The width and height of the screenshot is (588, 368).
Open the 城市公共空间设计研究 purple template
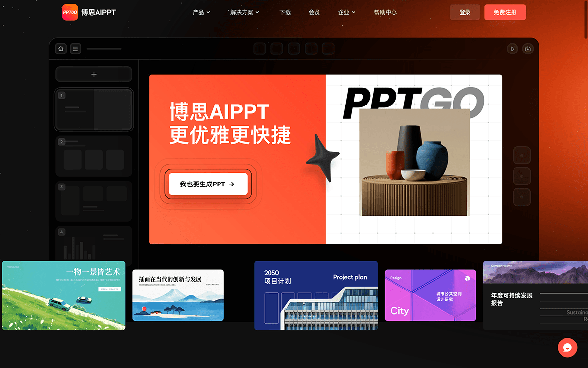430,295
